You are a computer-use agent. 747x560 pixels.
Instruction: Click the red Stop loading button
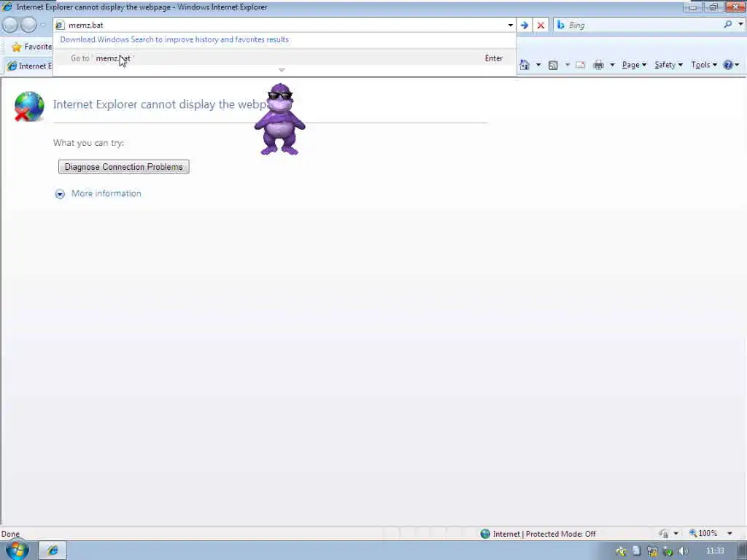541,26
